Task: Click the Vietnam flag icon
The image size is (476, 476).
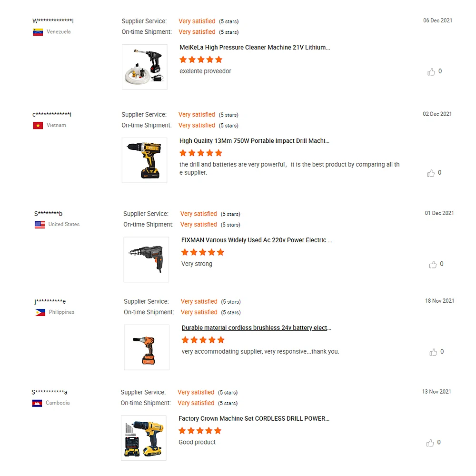Action: tap(38, 125)
